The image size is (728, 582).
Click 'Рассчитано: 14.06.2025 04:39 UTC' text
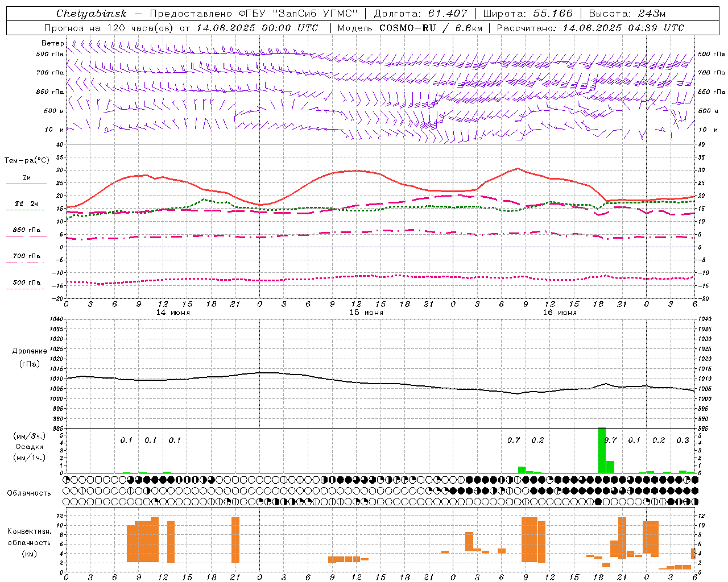point(590,28)
